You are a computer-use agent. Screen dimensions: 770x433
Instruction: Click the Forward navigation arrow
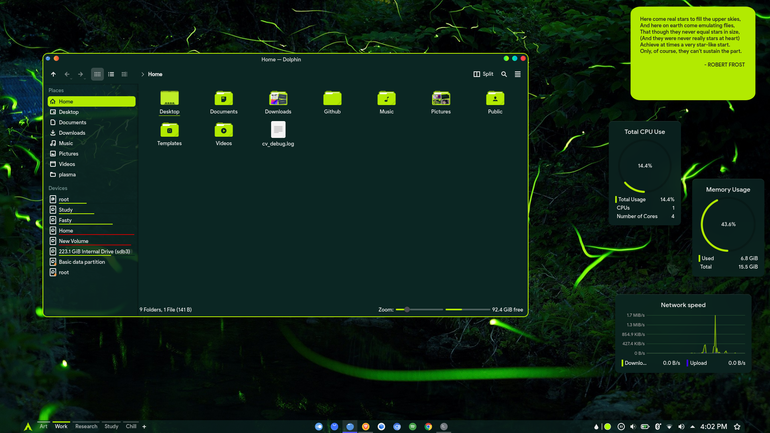coord(81,74)
